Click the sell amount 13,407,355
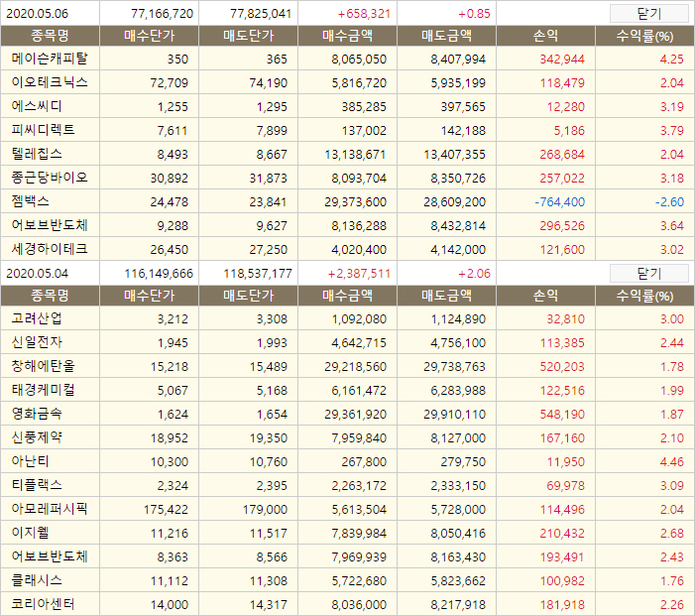 (454, 155)
